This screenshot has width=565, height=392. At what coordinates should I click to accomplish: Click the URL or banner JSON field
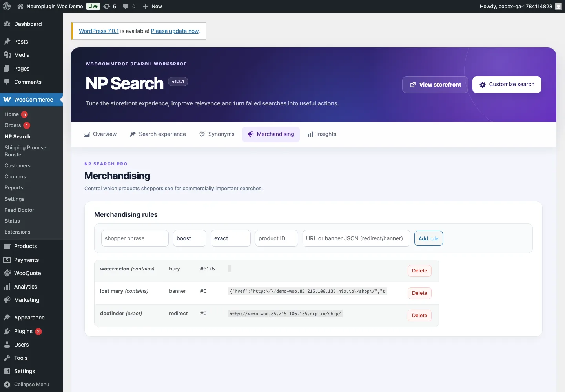tap(356, 238)
